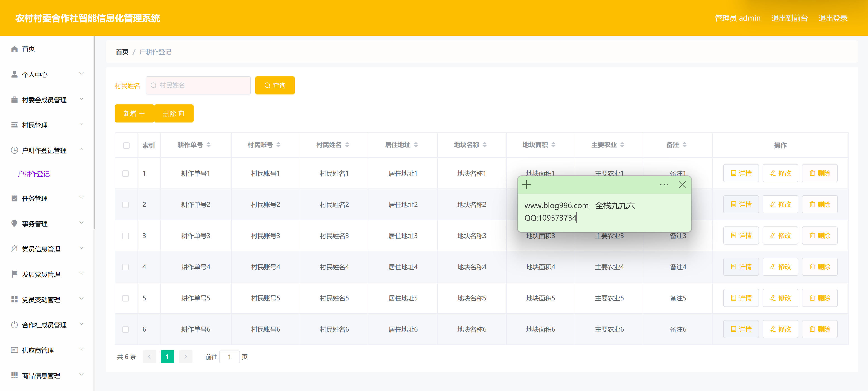The width and height of the screenshot is (868, 391).
Task: Click the 发展党员管理 flag icon
Action: 14,274
